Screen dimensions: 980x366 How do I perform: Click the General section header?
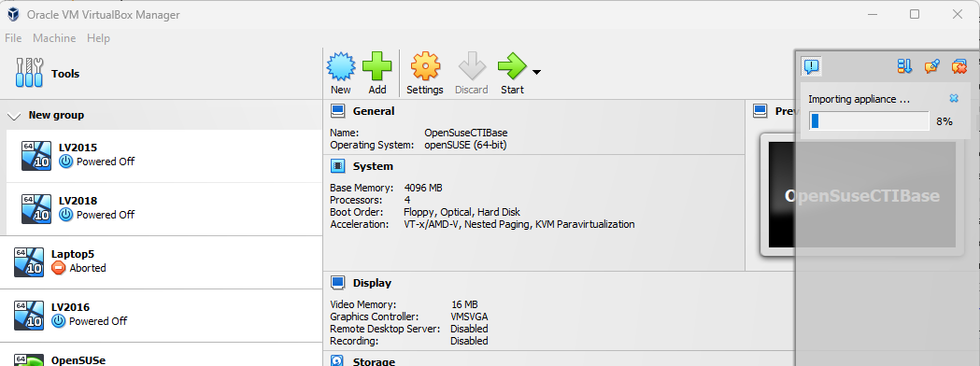pos(374,111)
